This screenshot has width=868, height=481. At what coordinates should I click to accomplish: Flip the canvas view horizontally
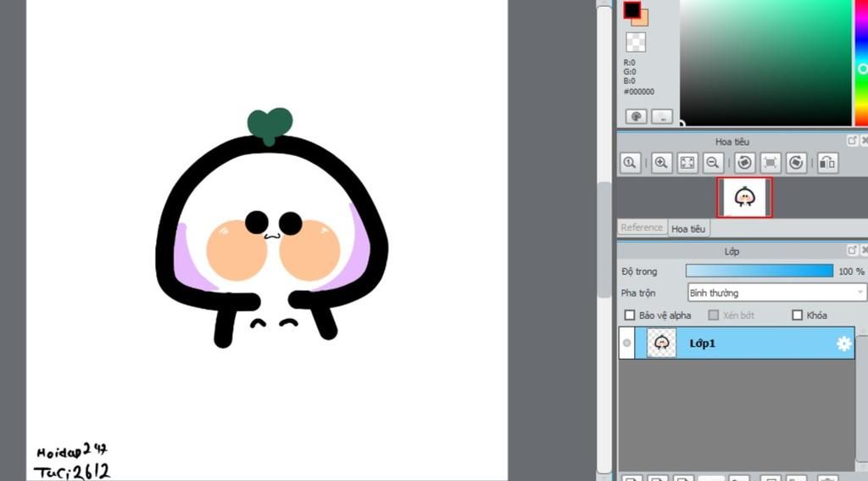click(x=827, y=162)
